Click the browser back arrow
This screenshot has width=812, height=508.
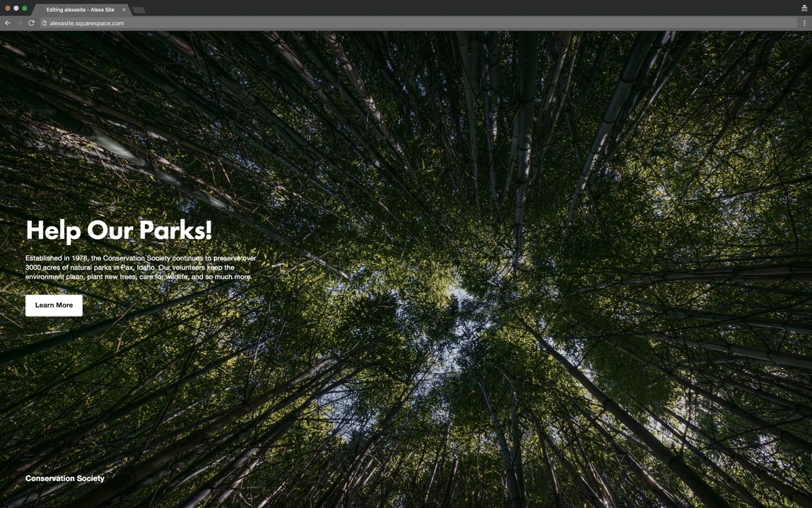(7, 23)
